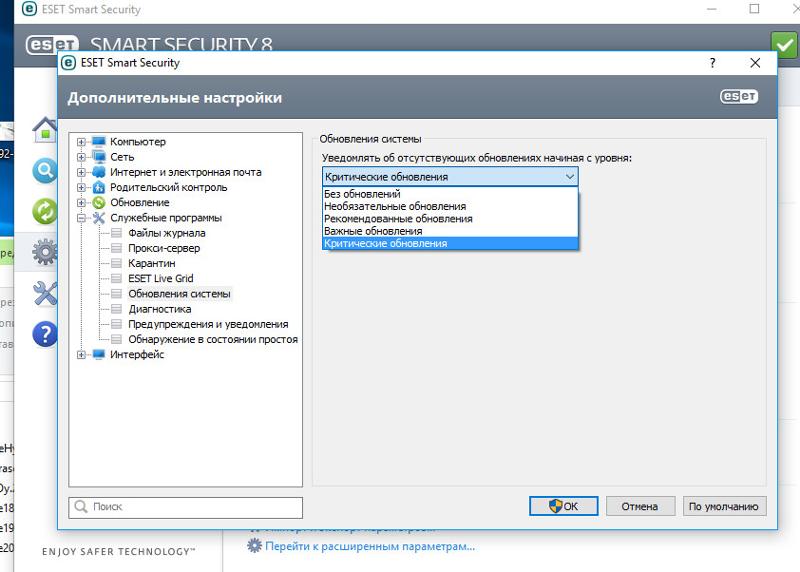Click the gear icon next to Перейти к расширенным параметрам
Screen dimensions: 800x572
pos(254,545)
